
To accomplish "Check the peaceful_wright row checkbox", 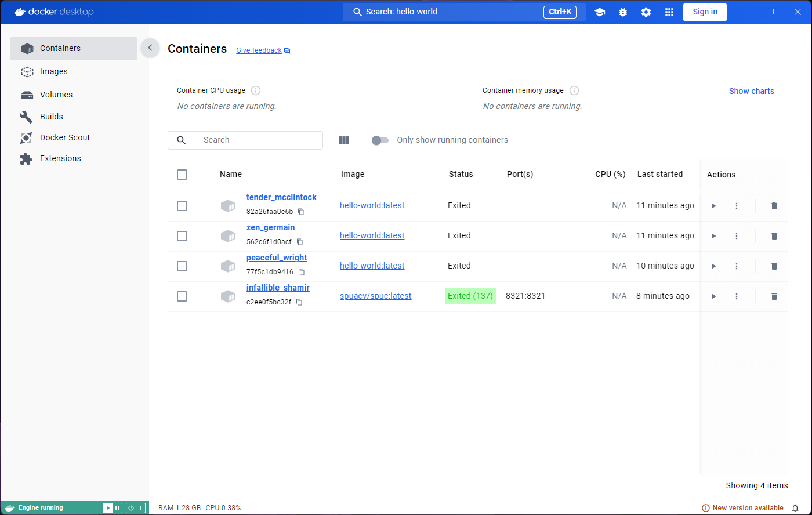I will pyautogui.click(x=182, y=266).
